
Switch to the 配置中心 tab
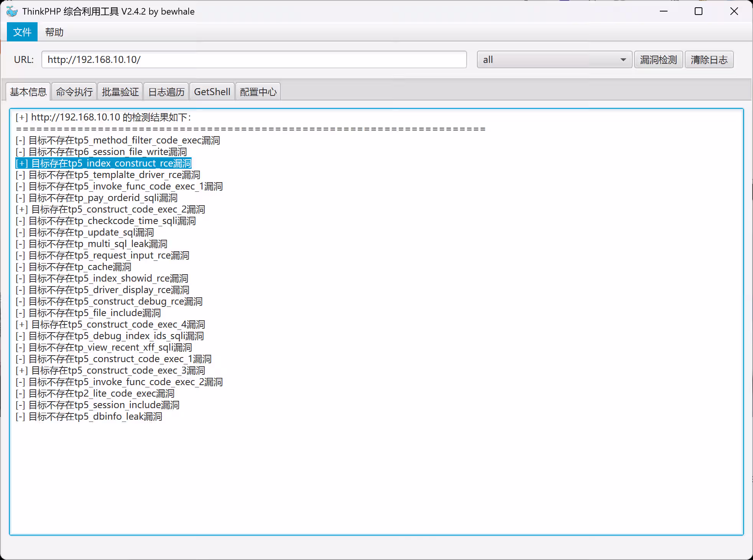point(258,92)
